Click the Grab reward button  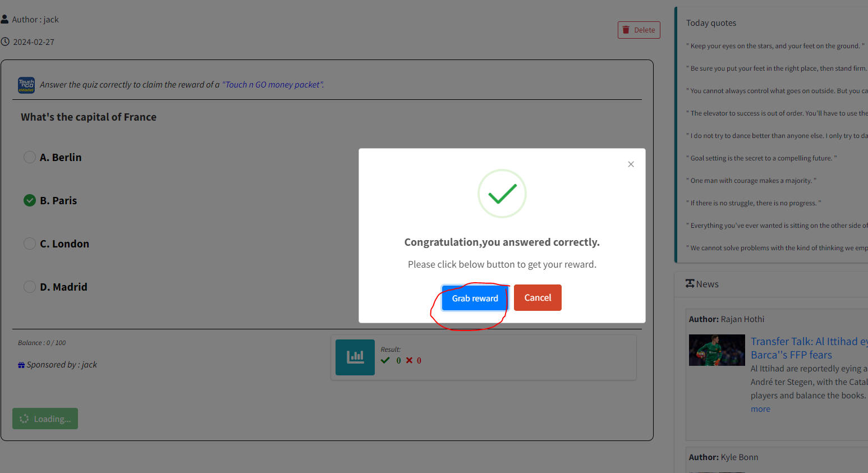point(475,299)
